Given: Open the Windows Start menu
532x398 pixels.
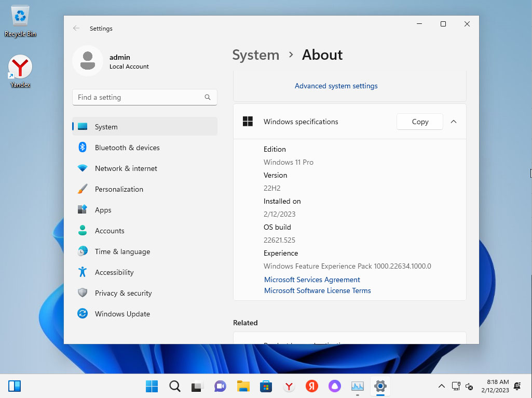Looking at the screenshot, I should [x=152, y=386].
